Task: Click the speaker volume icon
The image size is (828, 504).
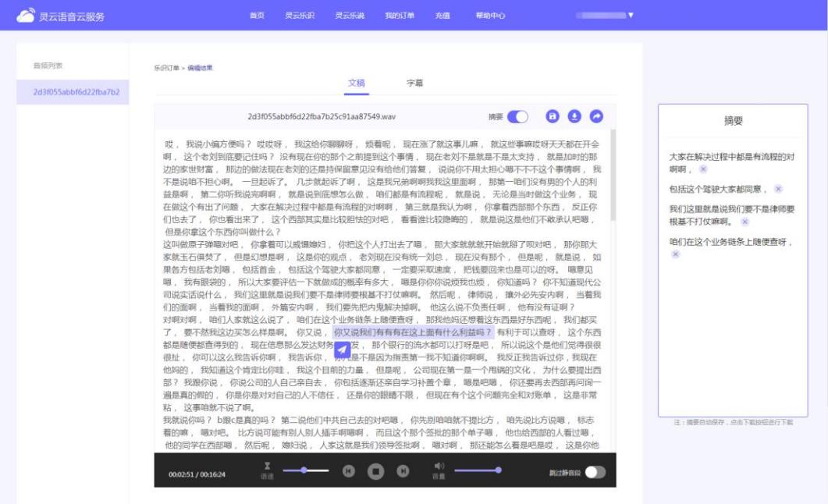Action: tap(438, 466)
